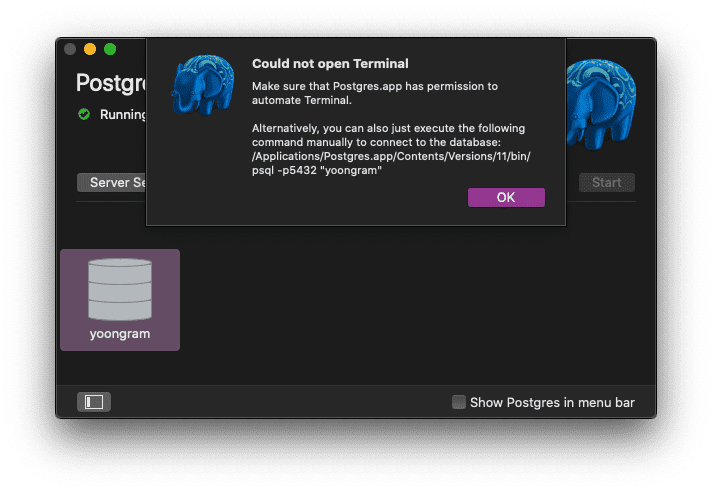Viewport: 712px width, 492px height.
Task: Click the OK button in the alert
Action: point(506,197)
